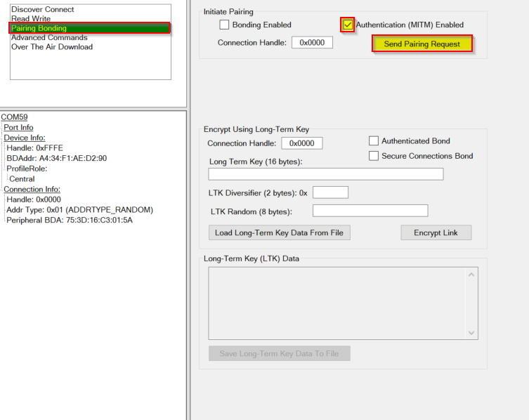The width and height of the screenshot is (529, 420).
Task: Select Discover Connect in the list
Action: [x=42, y=10]
